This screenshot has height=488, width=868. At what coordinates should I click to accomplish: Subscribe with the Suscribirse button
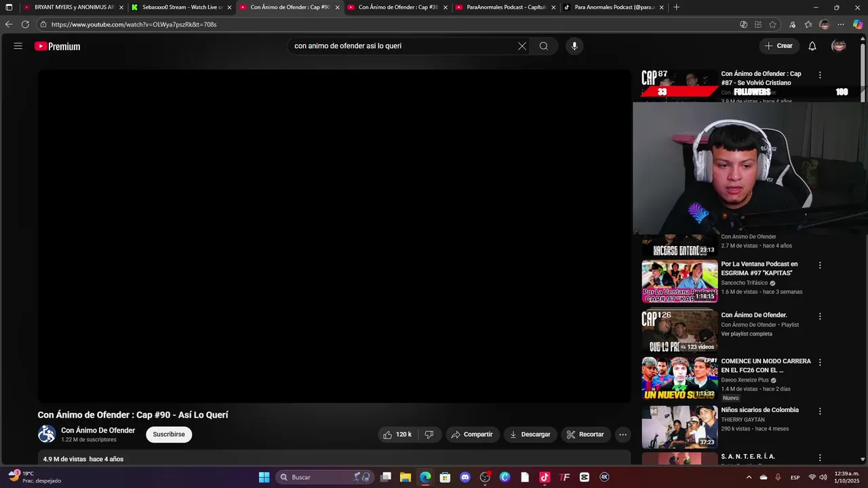[x=169, y=434]
